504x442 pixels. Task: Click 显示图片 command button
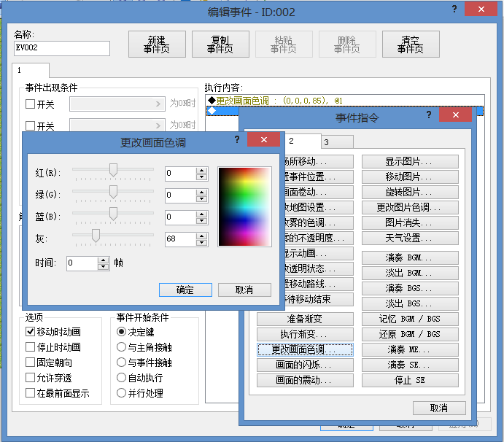click(x=410, y=162)
